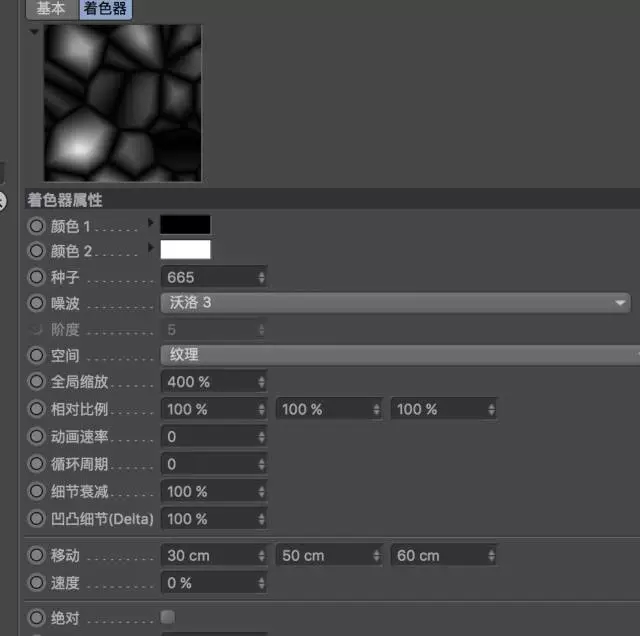Select the 着色器 tab
Image resolution: width=640 pixels, height=636 pixels.
coord(105,9)
